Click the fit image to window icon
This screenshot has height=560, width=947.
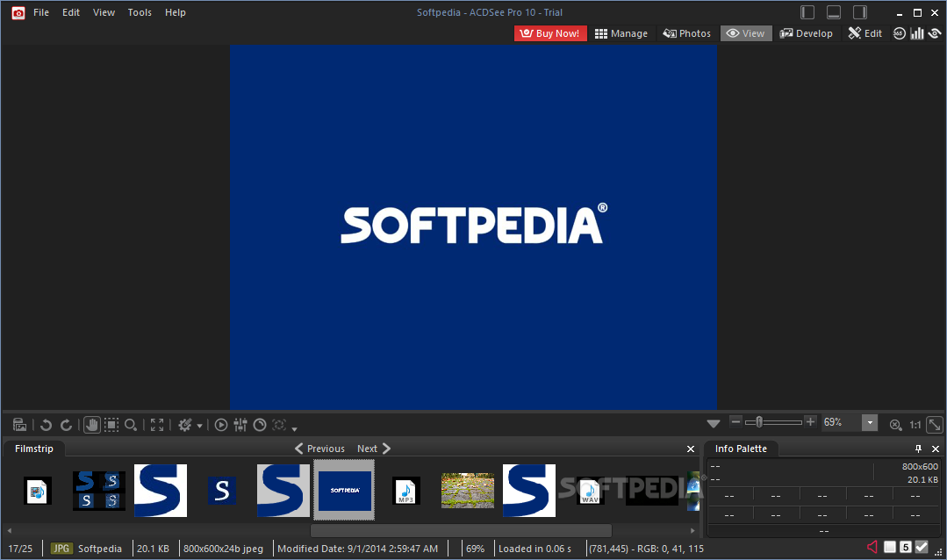(x=935, y=425)
